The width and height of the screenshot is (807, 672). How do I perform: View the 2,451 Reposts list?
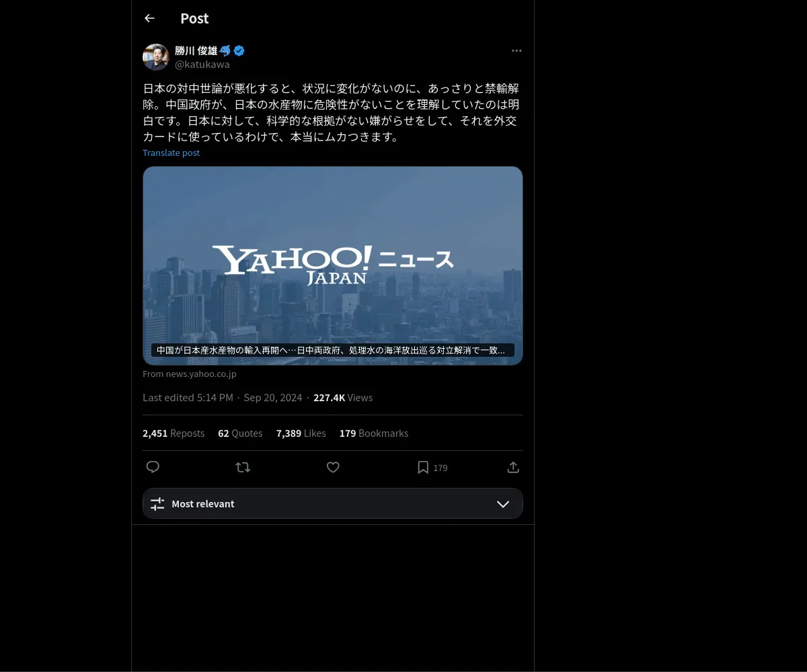[174, 433]
